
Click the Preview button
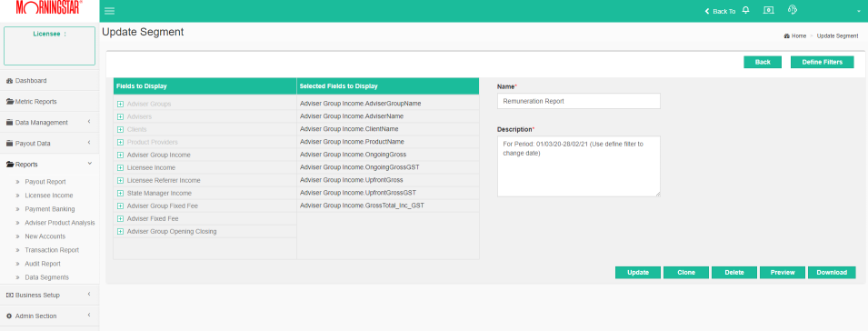pyautogui.click(x=783, y=272)
